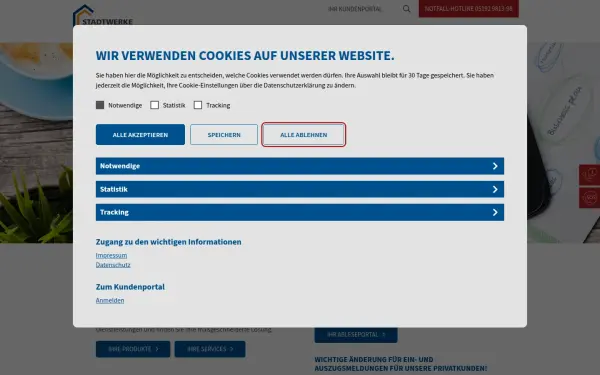Click the 'Zugang zu den wichtigen Informationen' heading

[168, 242]
